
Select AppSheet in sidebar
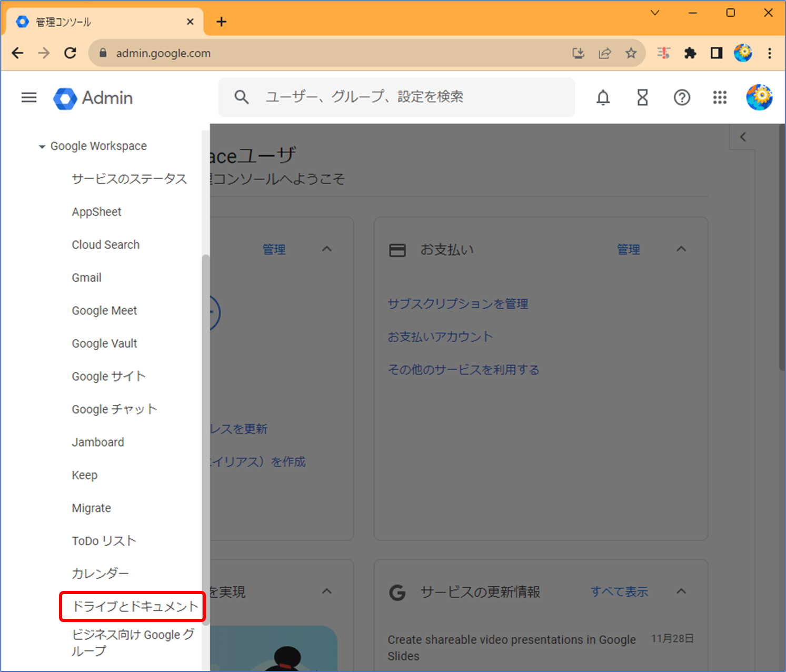97,212
